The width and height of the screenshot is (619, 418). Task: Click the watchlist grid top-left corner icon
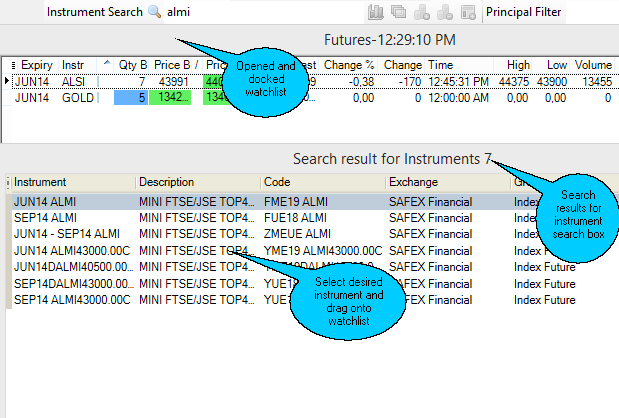pos(7,63)
